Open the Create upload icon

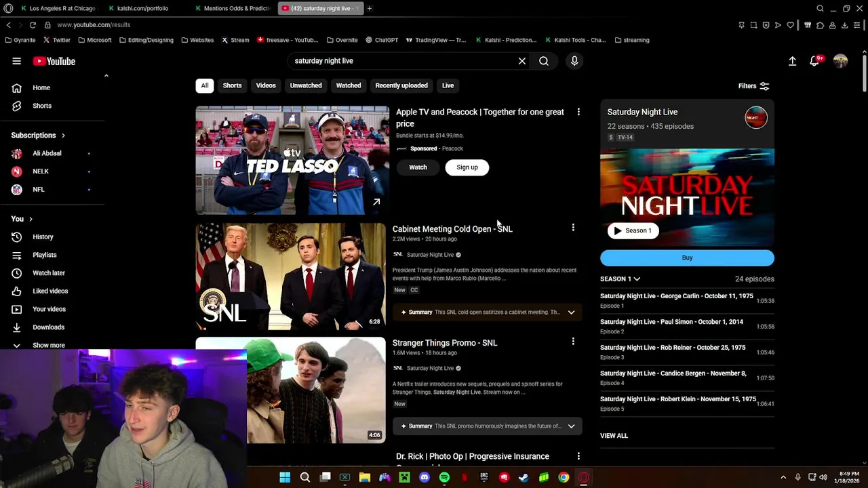[x=792, y=61]
